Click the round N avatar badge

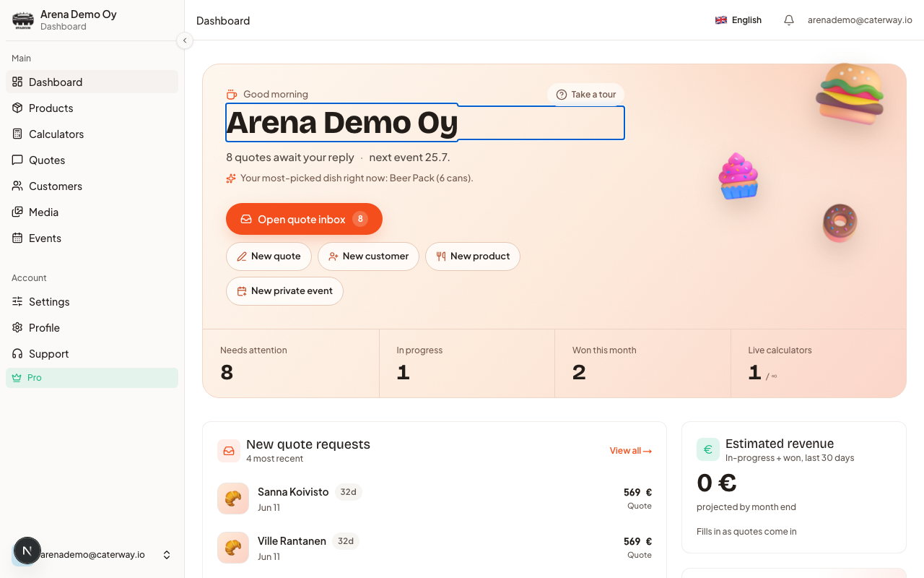click(x=27, y=551)
